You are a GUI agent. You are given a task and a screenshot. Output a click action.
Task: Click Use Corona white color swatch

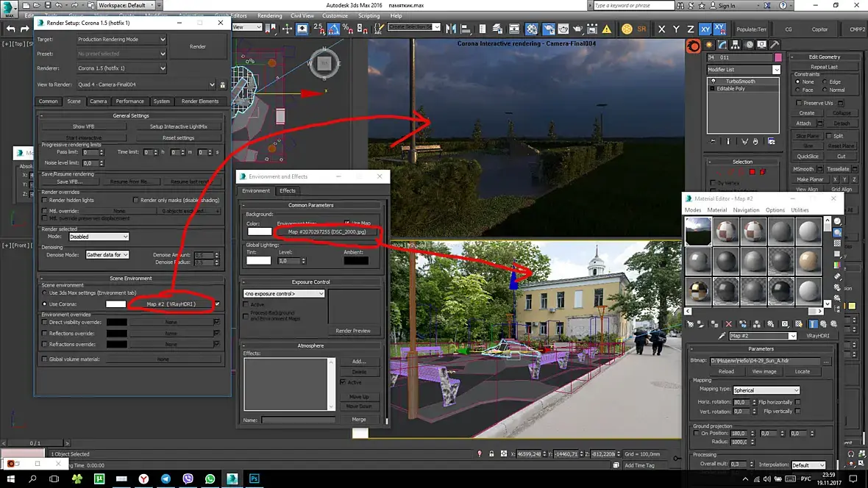click(x=115, y=304)
